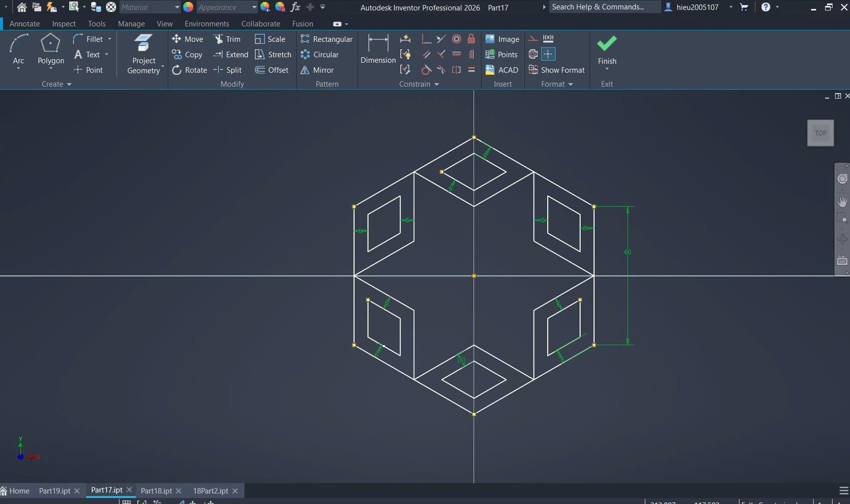Choose the Trim tool

tap(227, 39)
